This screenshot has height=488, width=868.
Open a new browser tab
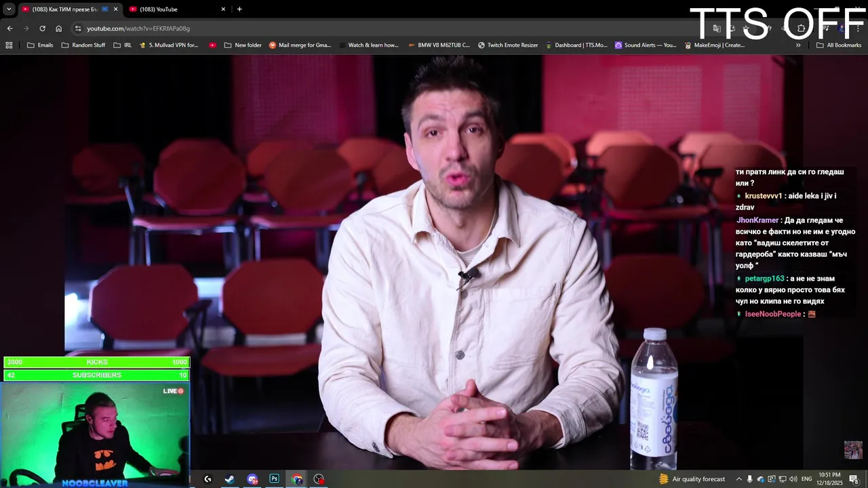pyautogui.click(x=239, y=9)
